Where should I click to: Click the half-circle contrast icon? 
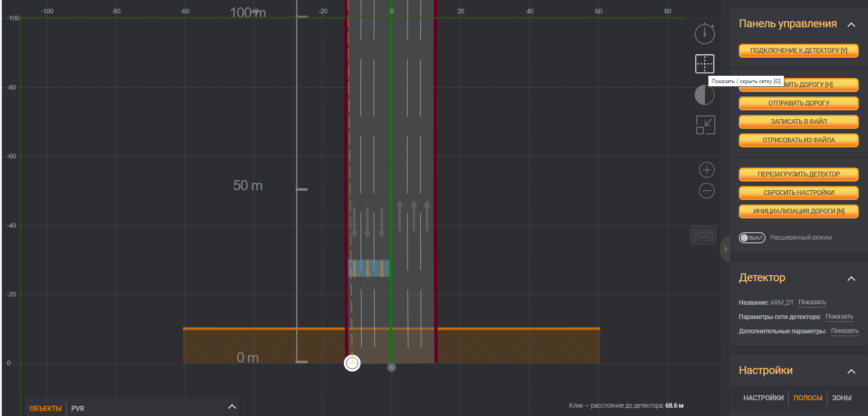[x=705, y=95]
